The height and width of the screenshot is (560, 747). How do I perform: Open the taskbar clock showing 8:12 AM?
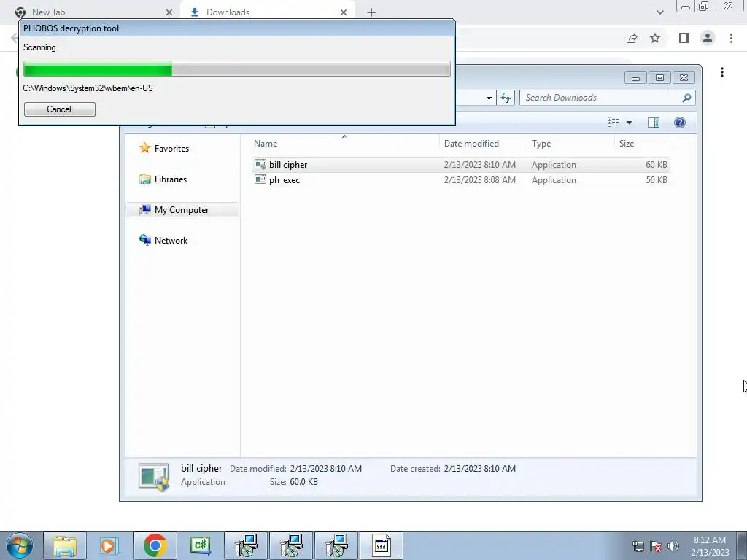pyautogui.click(x=710, y=546)
